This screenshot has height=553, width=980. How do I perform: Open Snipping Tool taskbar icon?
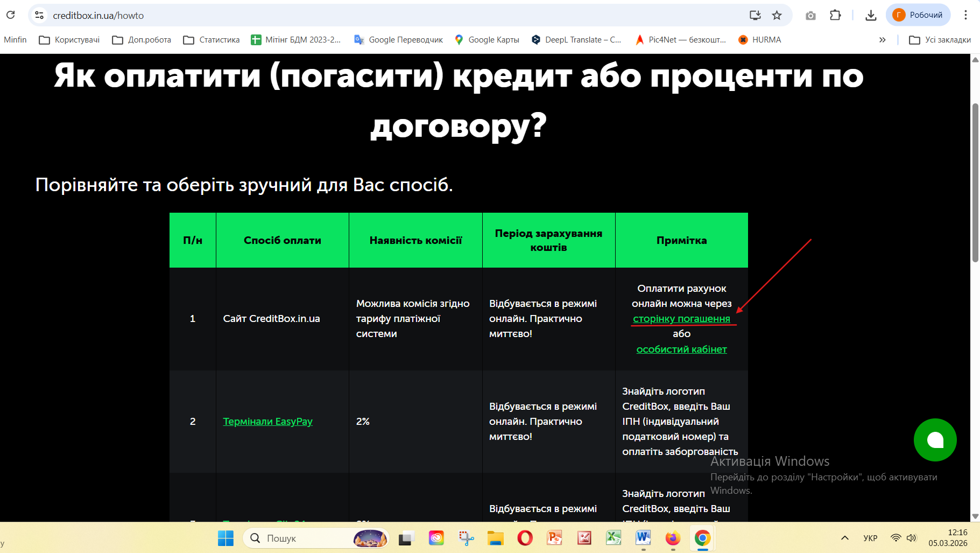(x=466, y=538)
